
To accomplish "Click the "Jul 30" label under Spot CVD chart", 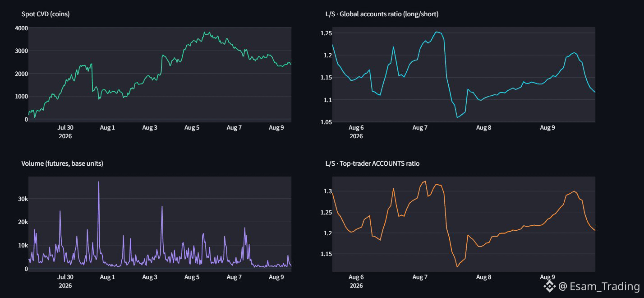I will [x=66, y=128].
